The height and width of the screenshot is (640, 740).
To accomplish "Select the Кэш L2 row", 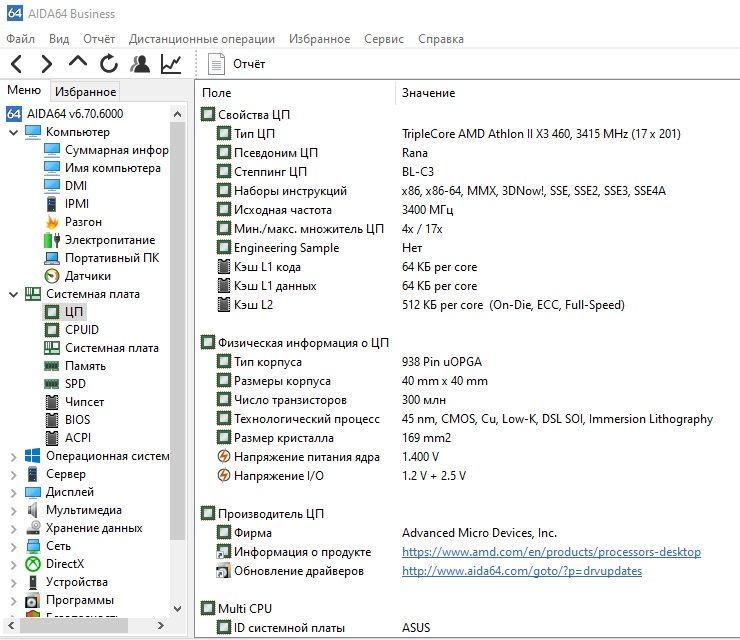I will click(x=420, y=305).
